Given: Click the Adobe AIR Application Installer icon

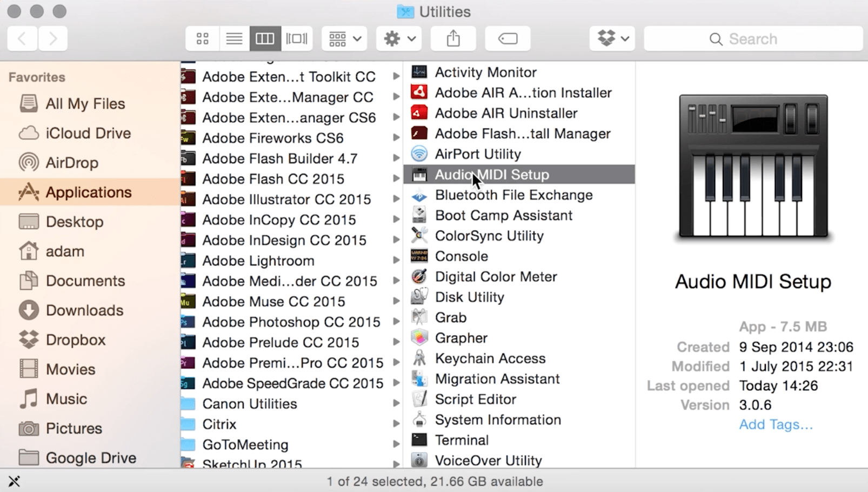Looking at the screenshot, I should pyautogui.click(x=419, y=92).
